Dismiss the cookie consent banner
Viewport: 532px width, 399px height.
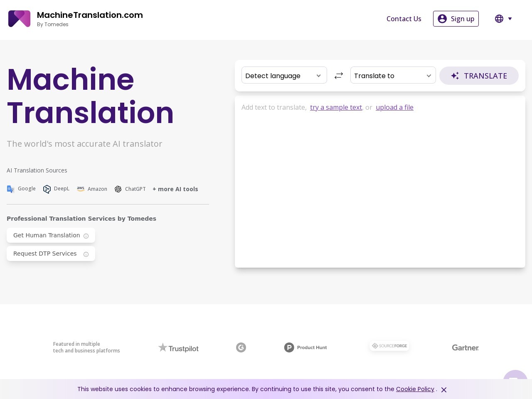click(x=444, y=390)
